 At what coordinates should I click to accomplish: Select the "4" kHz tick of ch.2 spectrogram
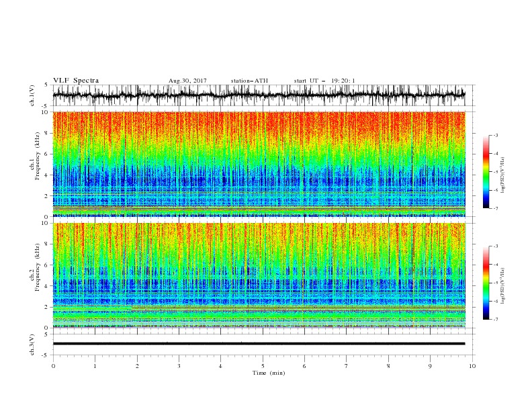[46, 286]
